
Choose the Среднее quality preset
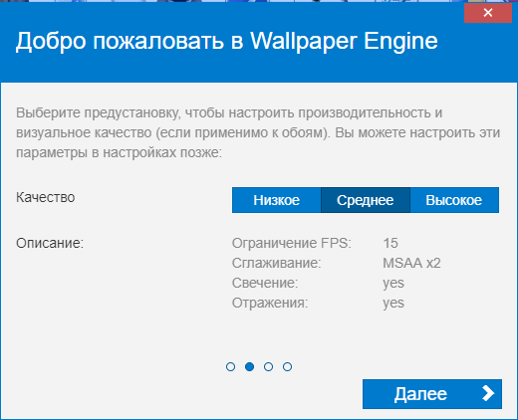point(366,200)
